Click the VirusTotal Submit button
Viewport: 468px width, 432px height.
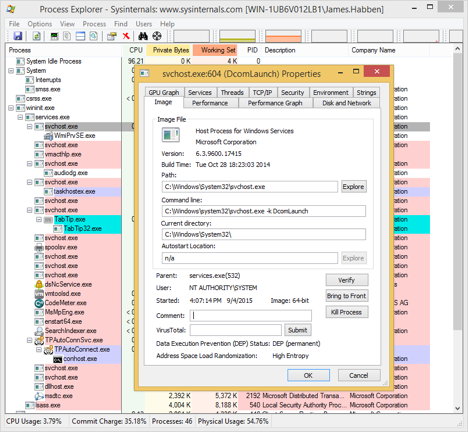click(298, 330)
